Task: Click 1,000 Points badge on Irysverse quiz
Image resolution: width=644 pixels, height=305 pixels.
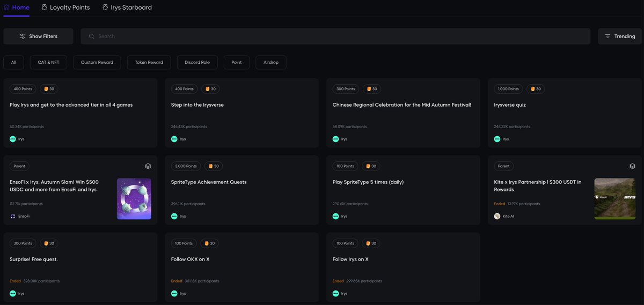Action: [x=508, y=89]
